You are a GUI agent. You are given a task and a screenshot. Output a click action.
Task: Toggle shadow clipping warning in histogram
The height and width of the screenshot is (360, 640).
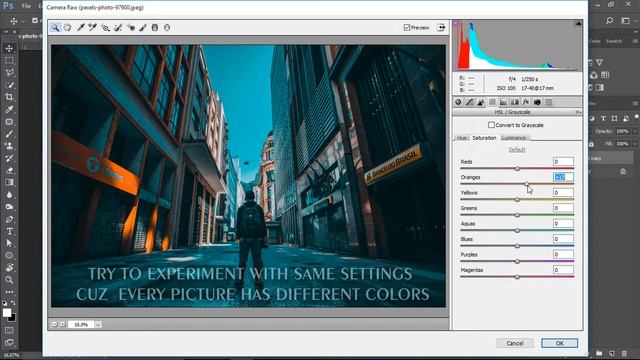click(x=457, y=23)
